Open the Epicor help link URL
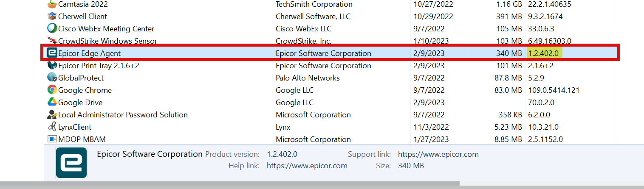Viewport: 644px width, 189px height. (x=307, y=166)
